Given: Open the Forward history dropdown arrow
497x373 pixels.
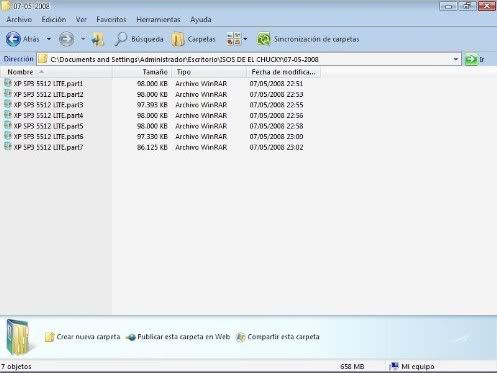Looking at the screenshot, I should pos(83,39).
